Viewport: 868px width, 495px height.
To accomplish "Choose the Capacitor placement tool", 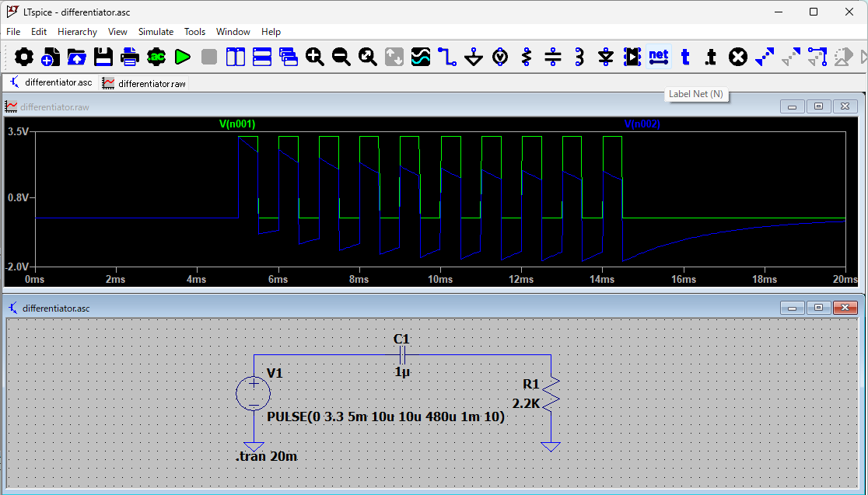I will click(553, 57).
